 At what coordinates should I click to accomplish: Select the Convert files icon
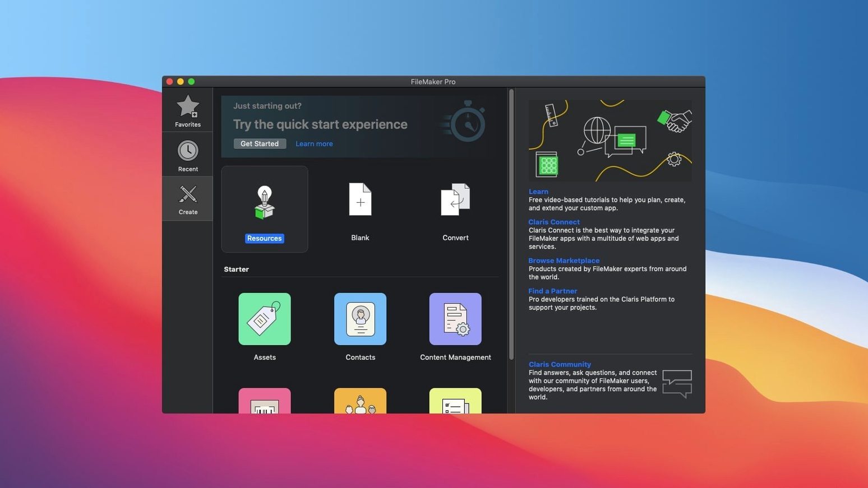pyautogui.click(x=455, y=199)
